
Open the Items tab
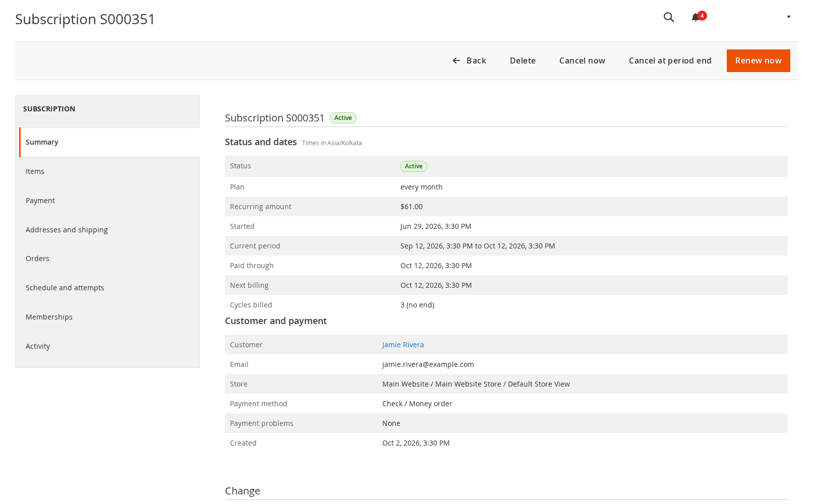(x=107, y=171)
